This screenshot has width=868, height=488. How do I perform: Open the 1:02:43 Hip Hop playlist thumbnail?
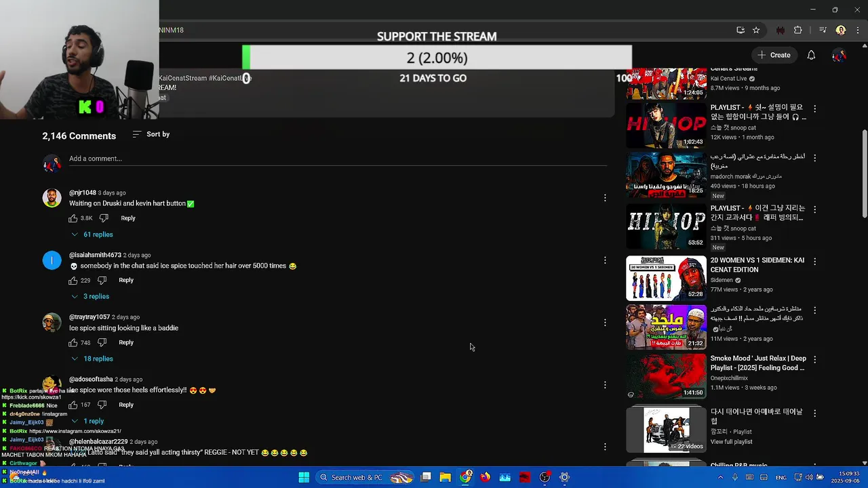coord(666,125)
